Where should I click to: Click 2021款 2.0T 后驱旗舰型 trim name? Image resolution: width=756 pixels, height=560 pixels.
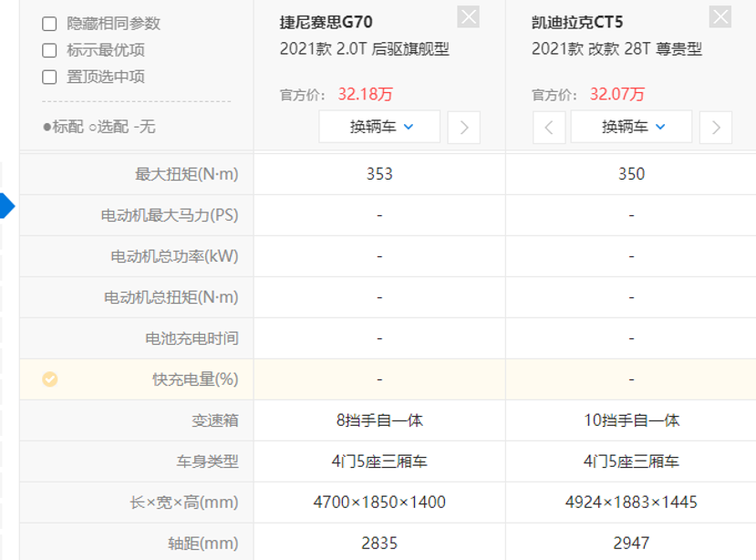365,48
